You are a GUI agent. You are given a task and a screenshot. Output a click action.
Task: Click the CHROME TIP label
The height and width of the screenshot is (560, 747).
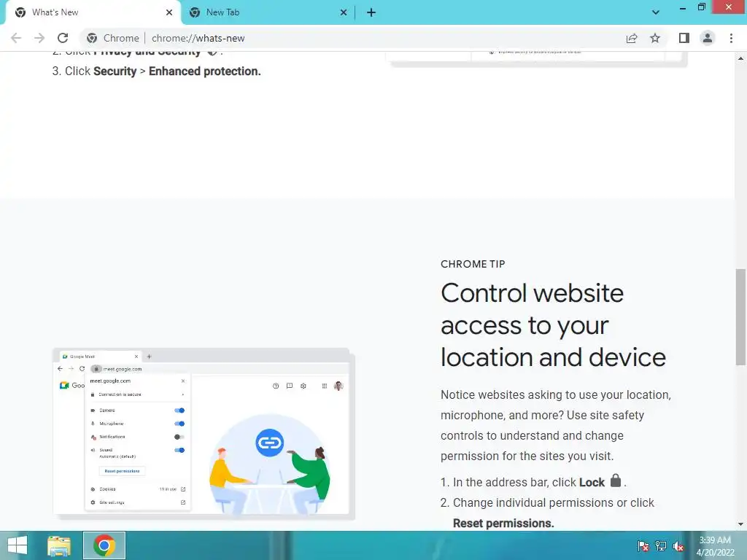(x=473, y=264)
